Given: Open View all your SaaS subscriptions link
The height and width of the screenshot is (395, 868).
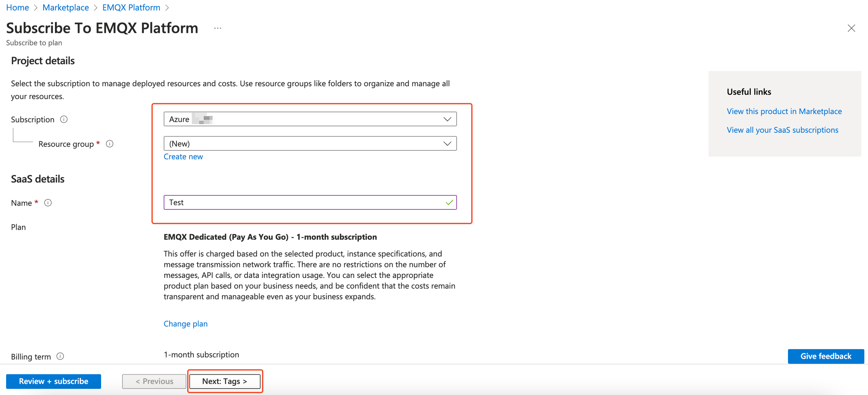Looking at the screenshot, I should (x=782, y=130).
